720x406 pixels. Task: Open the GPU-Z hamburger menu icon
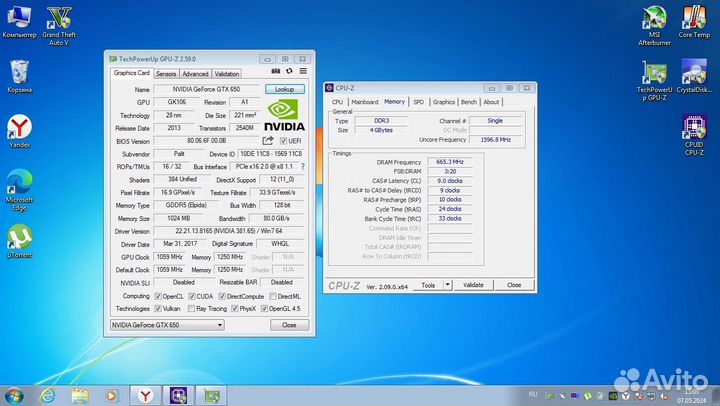(303, 71)
